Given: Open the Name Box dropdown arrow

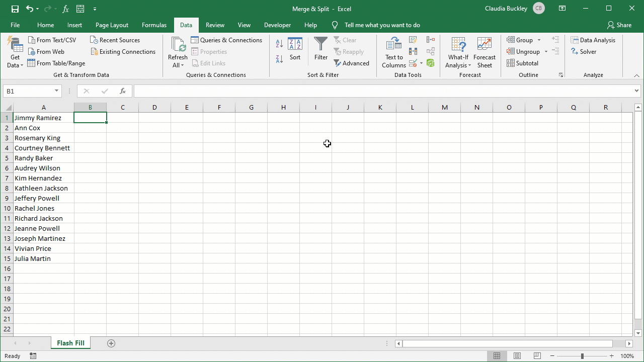Looking at the screenshot, I should click(57, 91).
